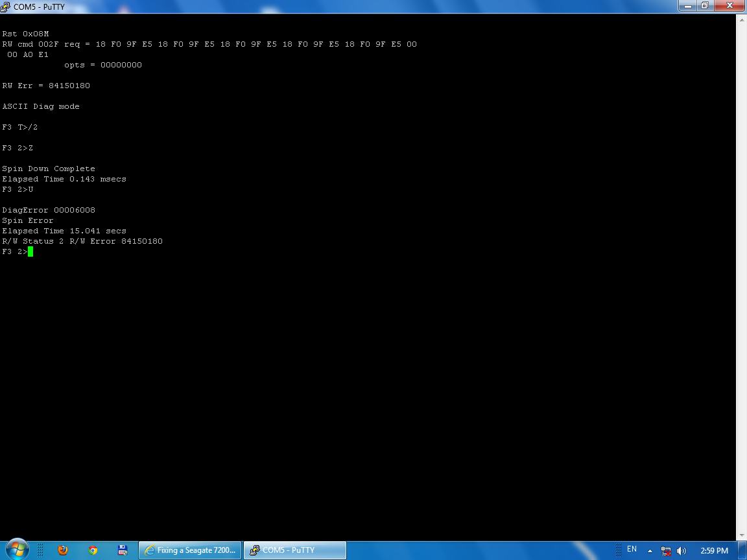The width and height of the screenshot is (747, 560).
Task: Click the terminal scrollbar down arrow
Action: pyautogui.click(x=742, y=536)
